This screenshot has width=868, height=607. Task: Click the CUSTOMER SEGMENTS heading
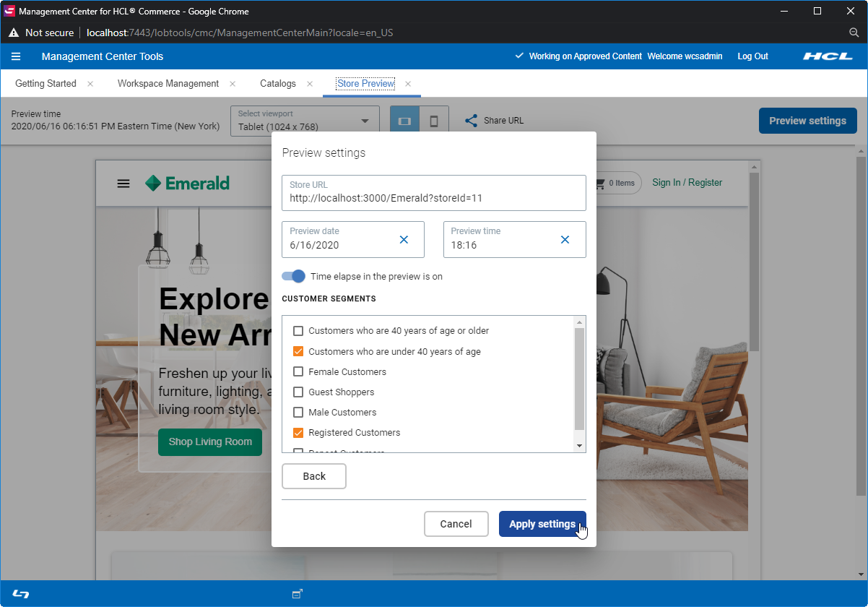click(x=329, y=298)
